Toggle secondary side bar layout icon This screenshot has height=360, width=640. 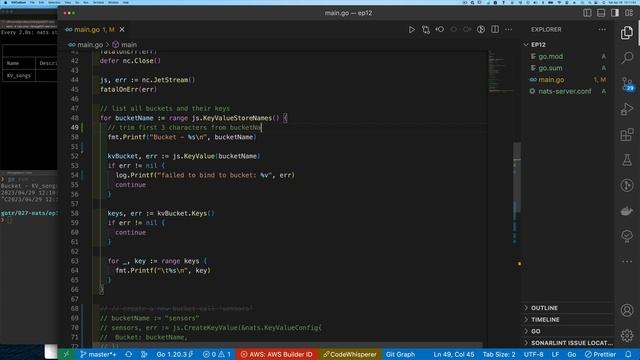(615, 13)
